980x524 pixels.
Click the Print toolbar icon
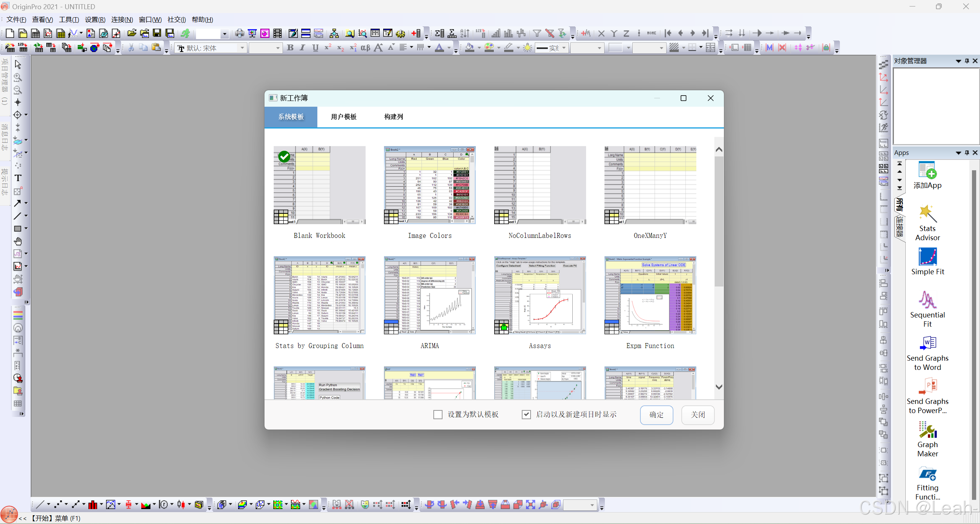(x=239, y=33)
